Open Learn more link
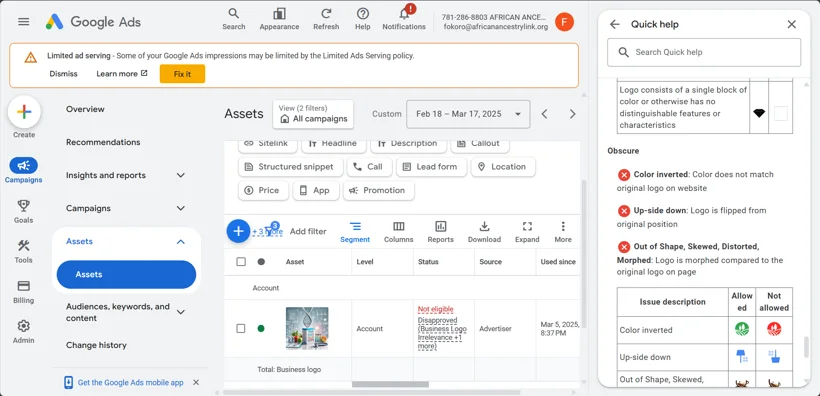Image resolution: width=820 pixels, height=396 pixels. click(x=122, y=74)
